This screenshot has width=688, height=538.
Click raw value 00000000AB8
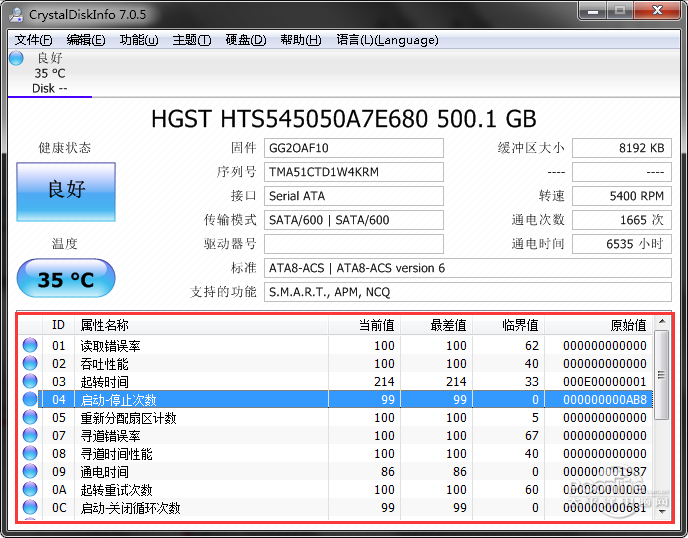pyautogui.click(x=605, y=400)
